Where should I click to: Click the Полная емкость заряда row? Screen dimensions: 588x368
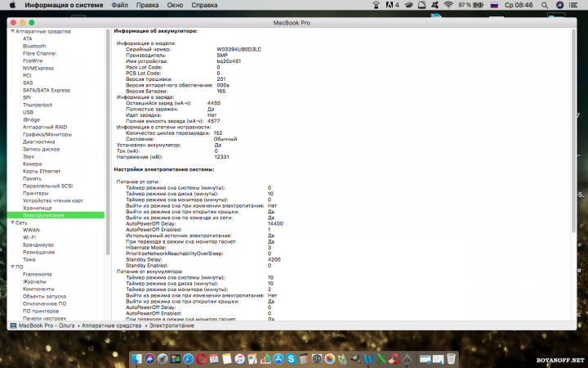(173, 121)
